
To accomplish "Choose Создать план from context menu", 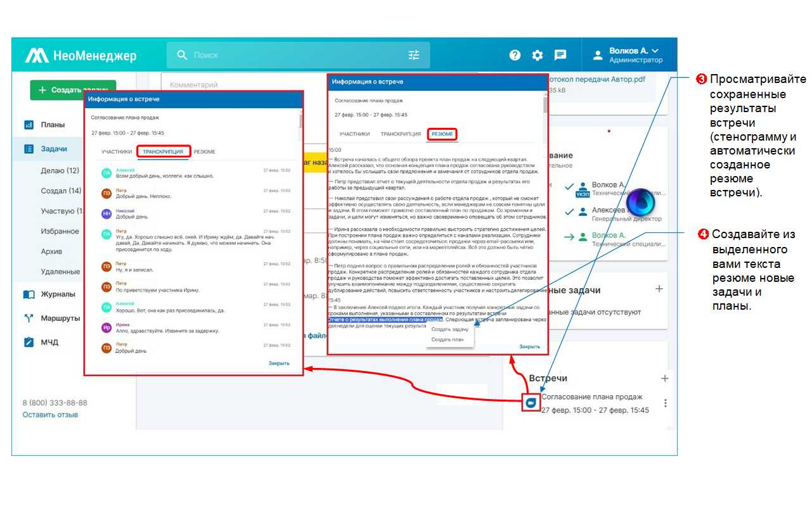I will [x=448, y=339].
